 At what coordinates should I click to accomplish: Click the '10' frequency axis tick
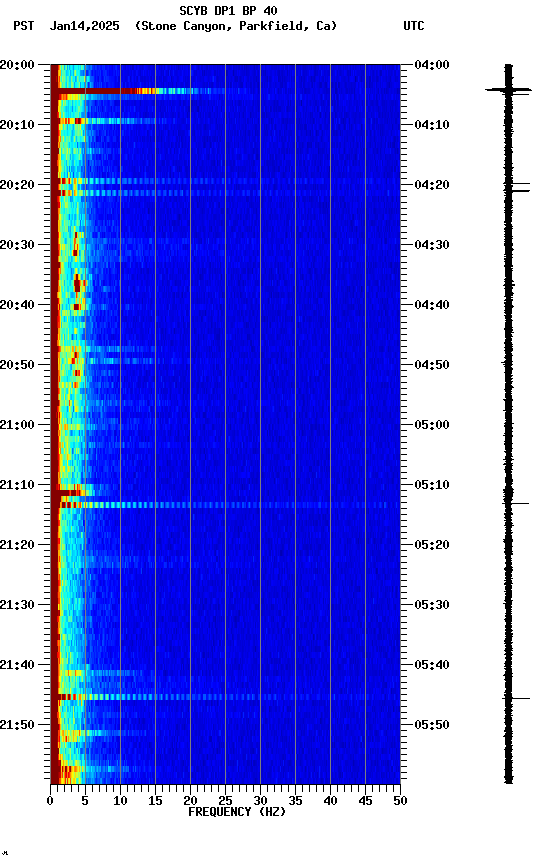tap(120, 801)
